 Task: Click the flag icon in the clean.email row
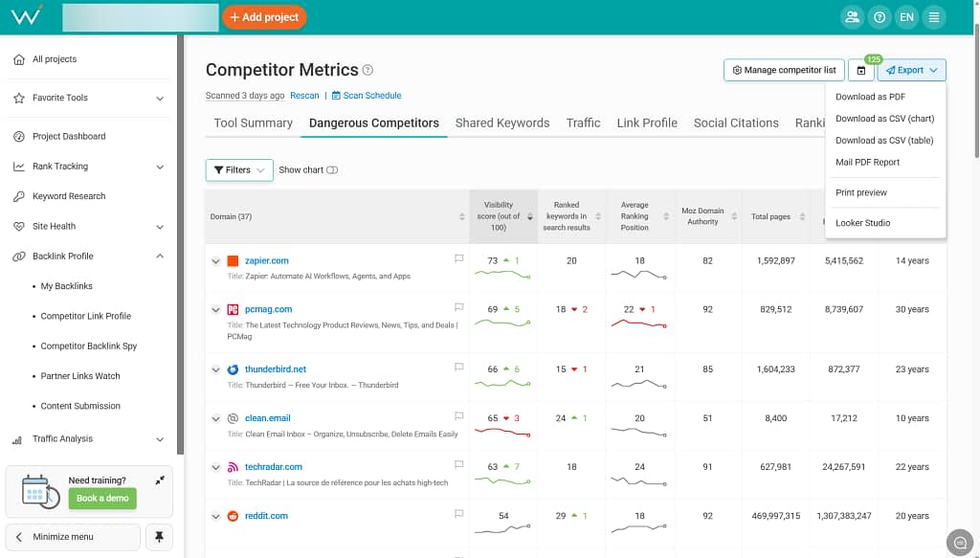click(458, 416)
